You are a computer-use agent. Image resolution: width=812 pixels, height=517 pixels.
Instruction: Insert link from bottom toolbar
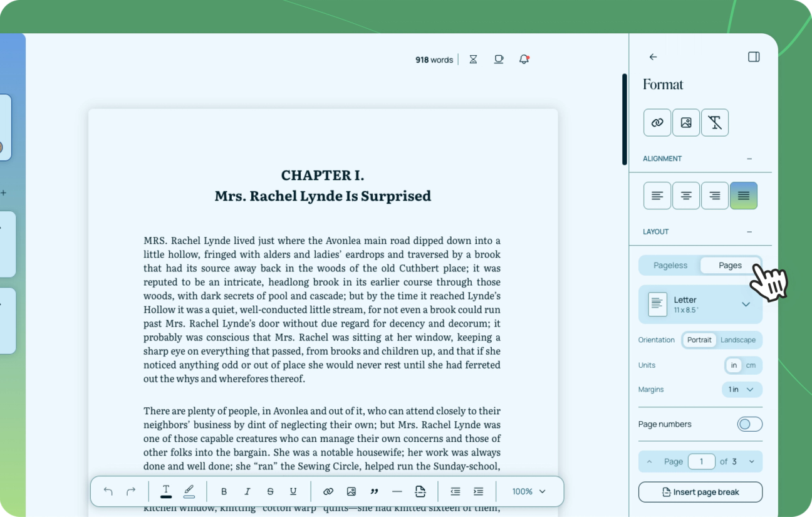(328, 492)
